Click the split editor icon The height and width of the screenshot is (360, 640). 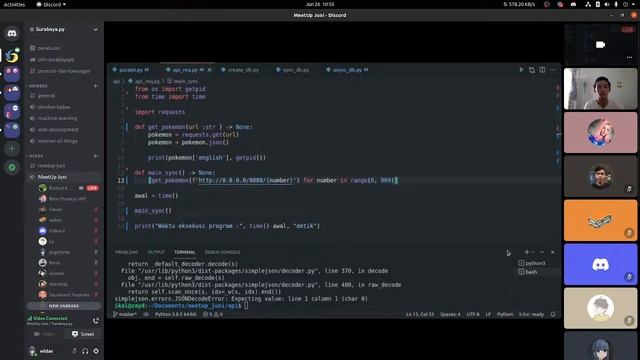pyautogui.click(x=542, y=70)
